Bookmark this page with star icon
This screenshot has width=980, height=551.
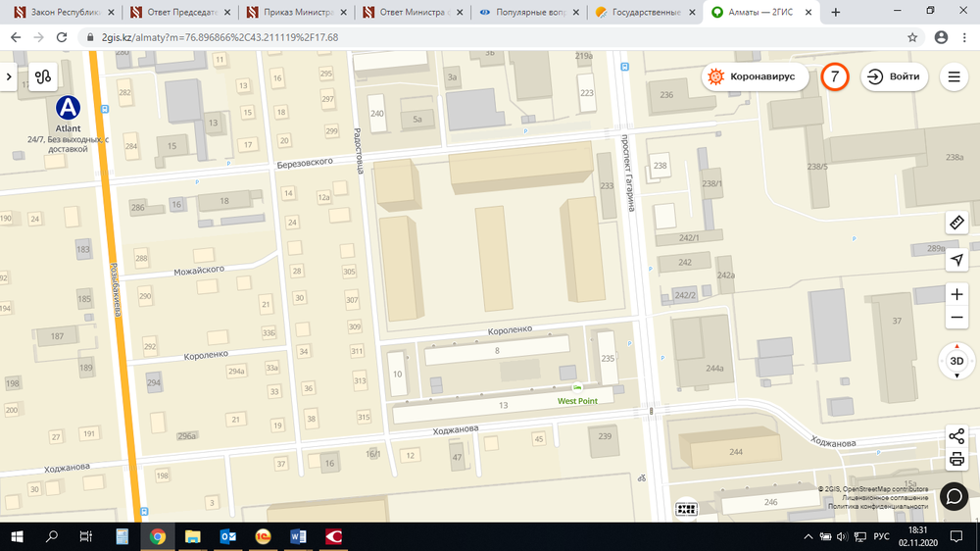(x=912, y=37)
